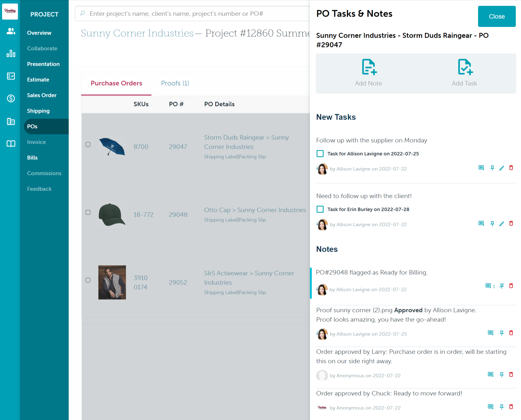Select POs in project menu
521x420 pixels.
[x=46, y=126]
